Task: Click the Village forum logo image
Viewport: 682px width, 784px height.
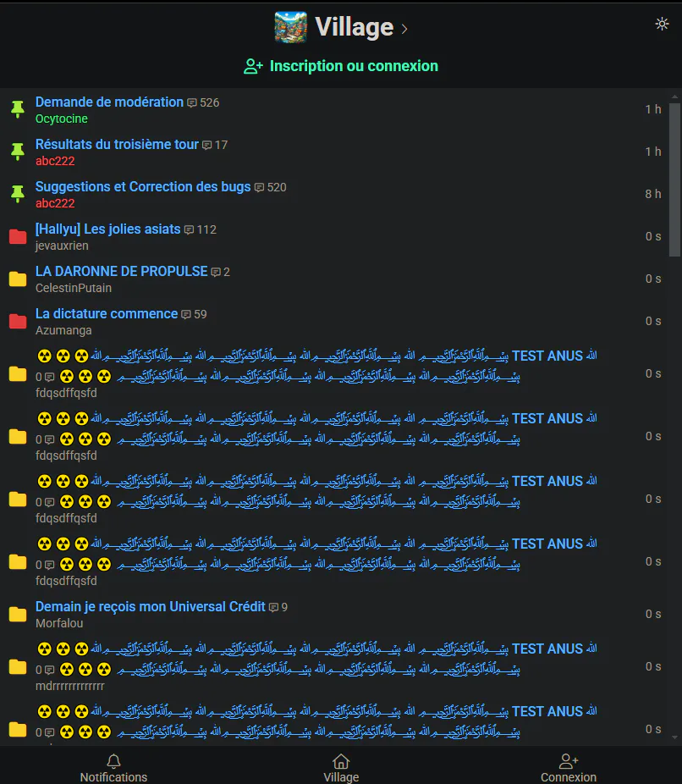Action: pyautogui.click(x=291, y=27)
